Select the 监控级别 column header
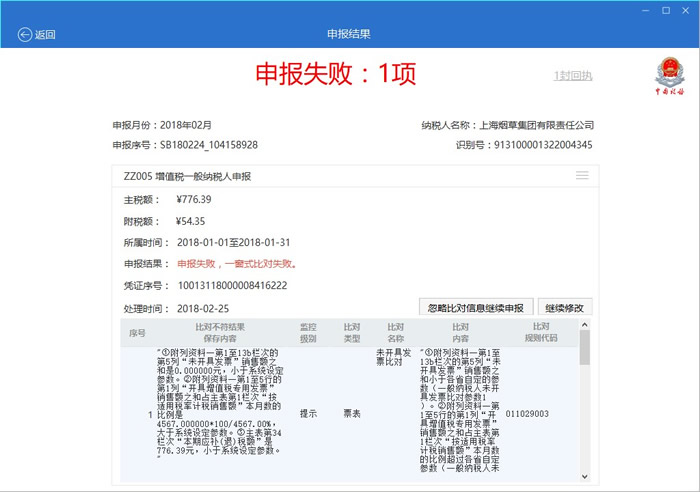Viewport: 700px width, 492px height. point(308,333)
